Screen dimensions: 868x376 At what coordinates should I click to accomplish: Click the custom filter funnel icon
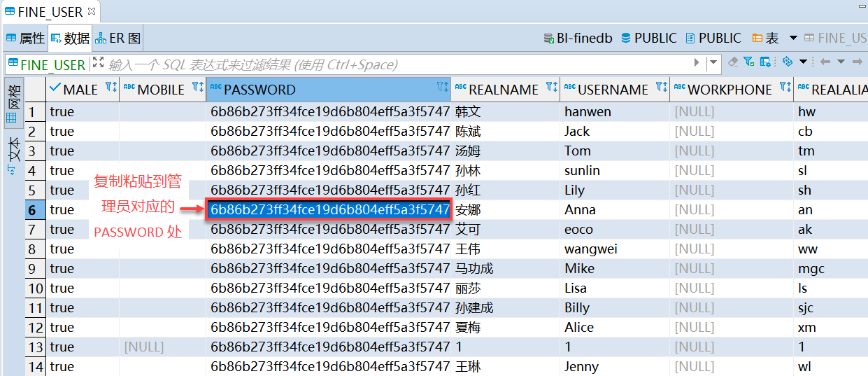tap(748, 62)
